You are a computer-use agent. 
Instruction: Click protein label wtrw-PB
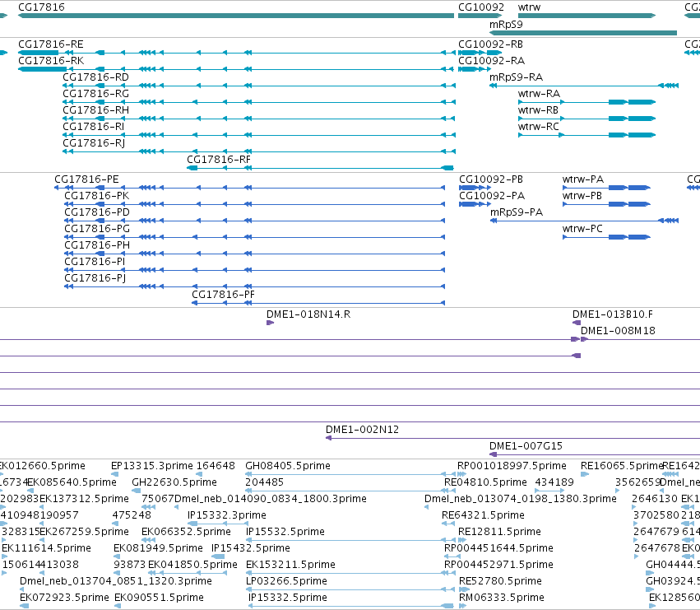[x=582, y=196]
